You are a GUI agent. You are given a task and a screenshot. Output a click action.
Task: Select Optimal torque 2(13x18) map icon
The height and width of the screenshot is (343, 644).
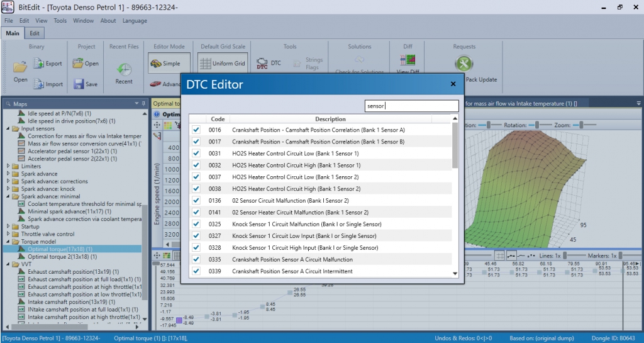pyautogui.click(x=21, y=257)
